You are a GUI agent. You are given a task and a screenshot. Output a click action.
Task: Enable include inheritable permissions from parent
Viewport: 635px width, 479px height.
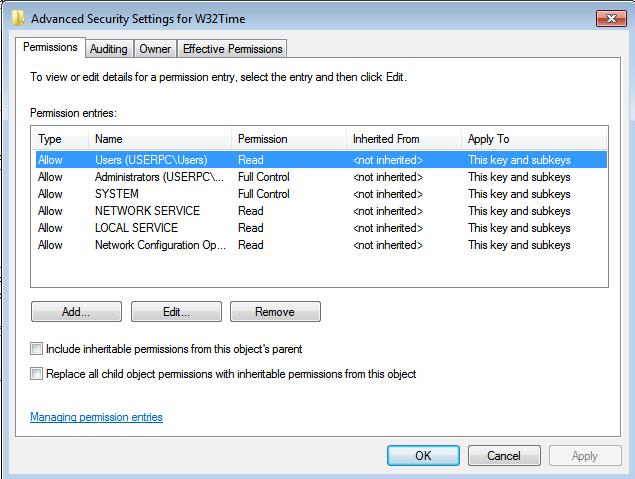[x=37, y=349]
